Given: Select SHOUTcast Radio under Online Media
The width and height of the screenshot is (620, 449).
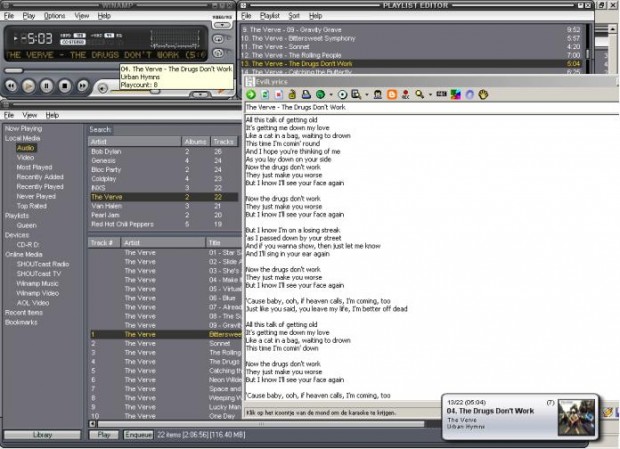Looking at the screenshot, I should click(x=43, y=264).
